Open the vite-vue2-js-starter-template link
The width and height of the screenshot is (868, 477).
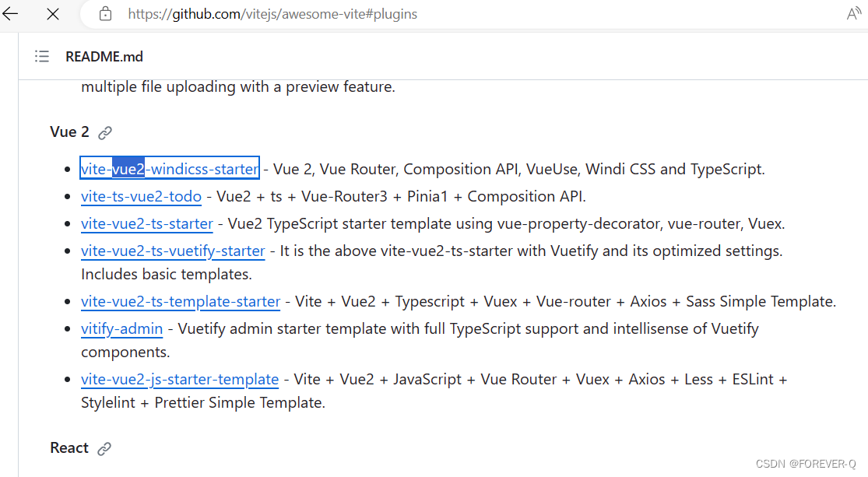(x=180, y=379)
